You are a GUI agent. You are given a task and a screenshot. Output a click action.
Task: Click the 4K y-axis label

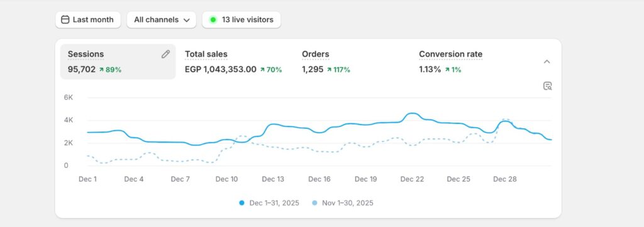(68, 120)
